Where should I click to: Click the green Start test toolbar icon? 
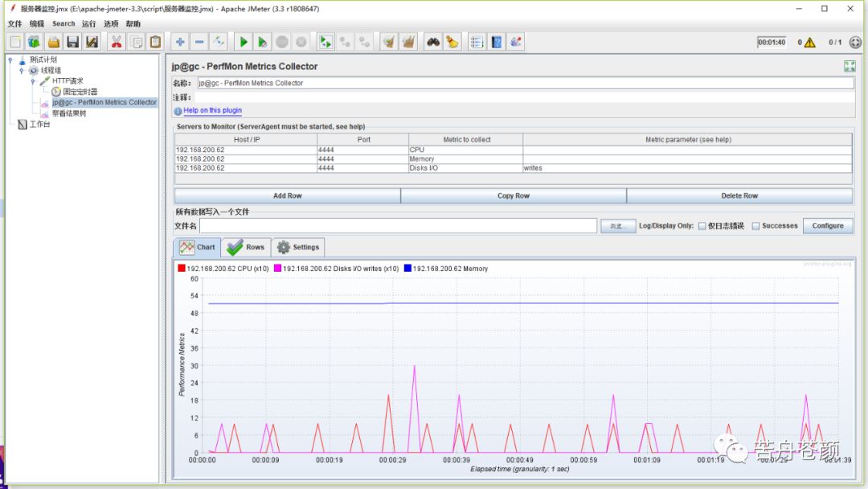[243, 42]
